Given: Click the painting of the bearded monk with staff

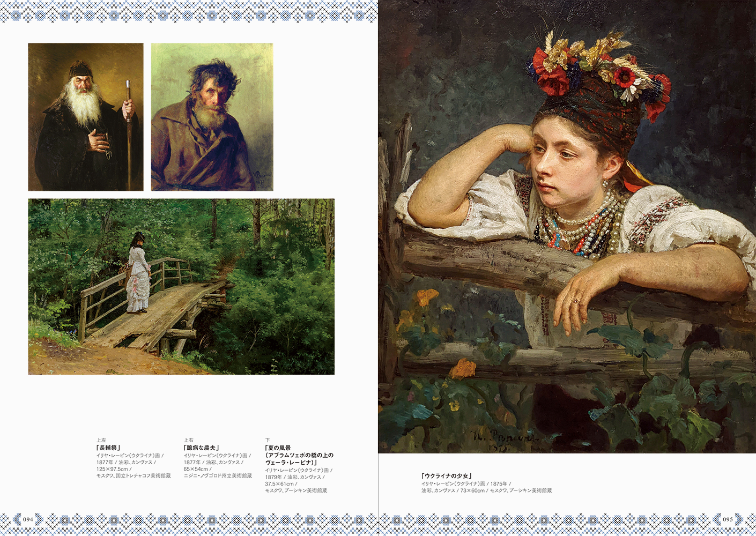Looking at the screenshot, I should [x=86, y=117].
